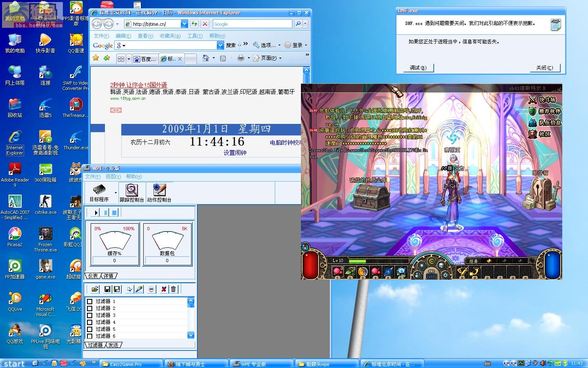The height and width of the screenshot is (368, 588).
Task: Click the second save-as disk icon in WPE
Action: 117,289
